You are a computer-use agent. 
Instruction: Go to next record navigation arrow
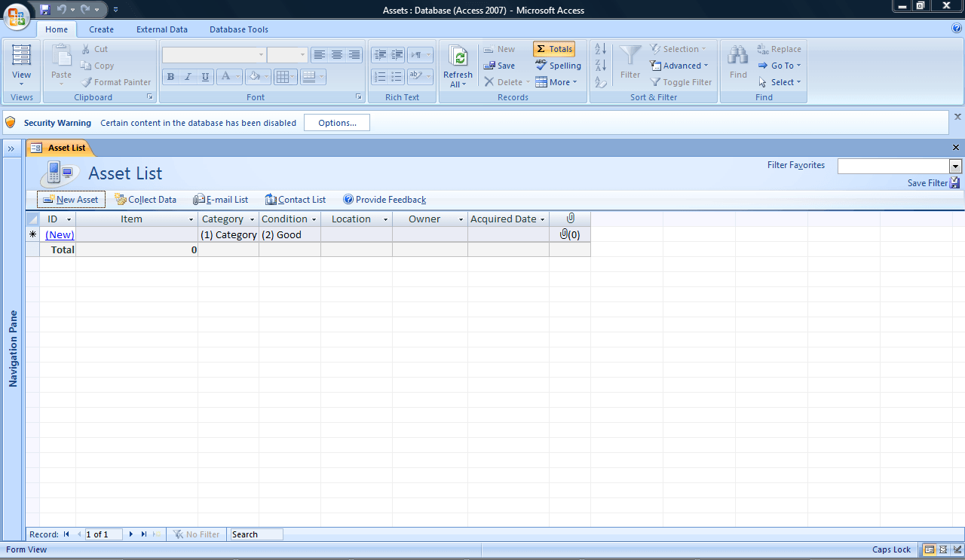(x=130, y=534)
